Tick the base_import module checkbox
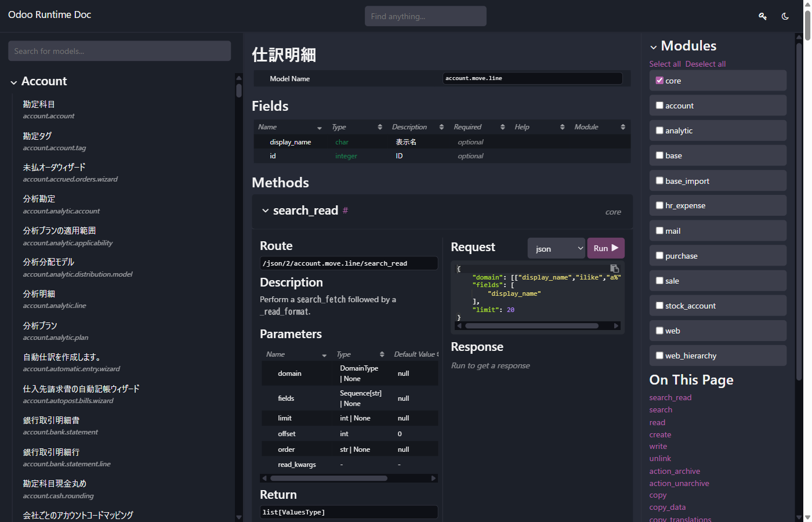This screenshot has height=522, width=812. 659,180
